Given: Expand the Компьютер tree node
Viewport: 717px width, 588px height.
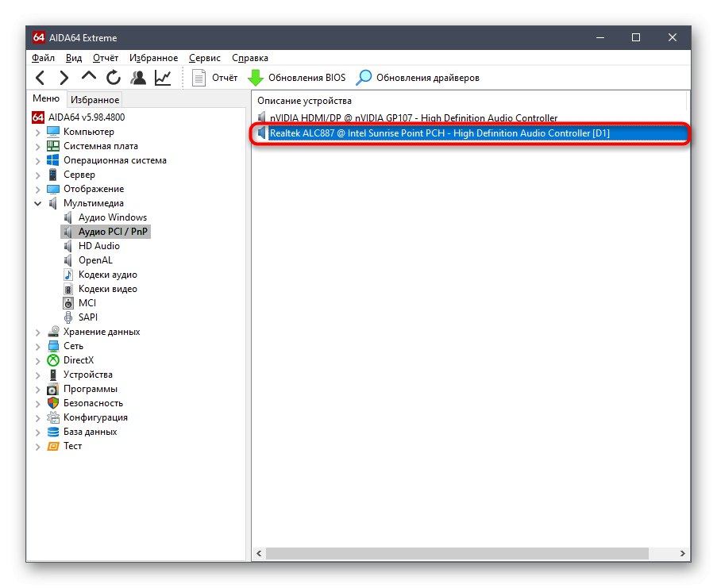Looking at the screenshot, I should tap(38, 133).
